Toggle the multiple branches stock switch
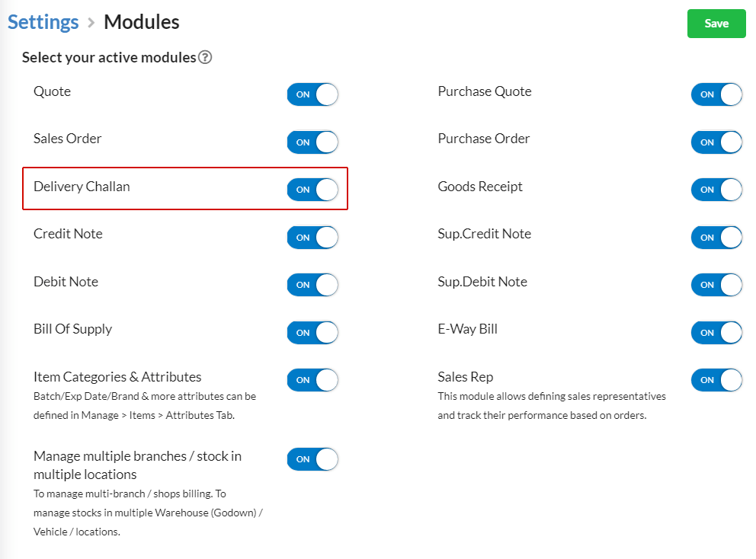The width and height of the screenshot is (756, 559). pos(312,459)
